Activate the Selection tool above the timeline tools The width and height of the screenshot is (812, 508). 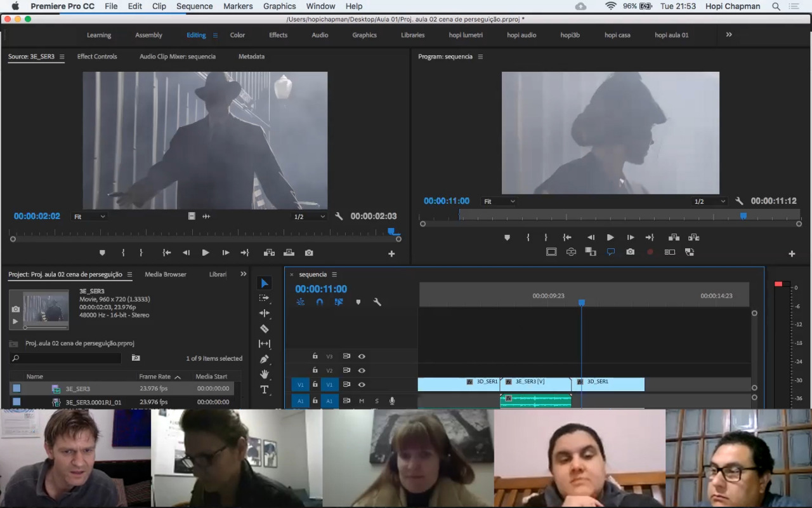coord(265,283)
